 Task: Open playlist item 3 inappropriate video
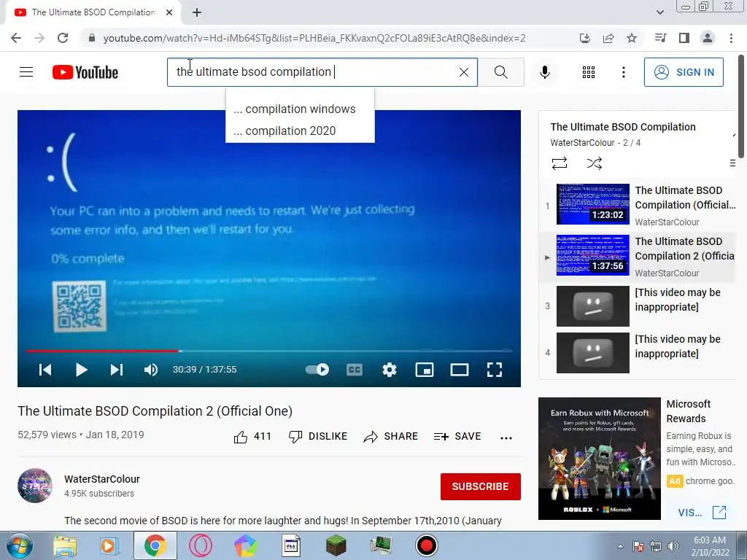tap(638, 306)
